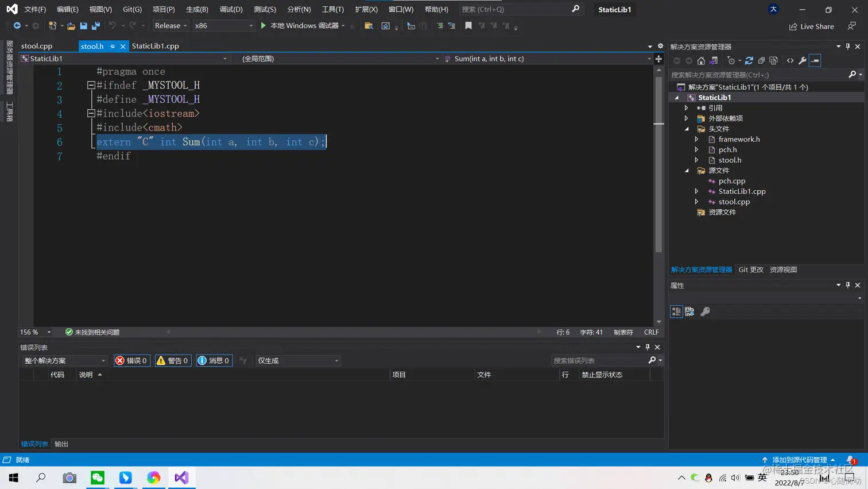Collapse the #include code fold box on line 4
The image size is (868, 489).
pyautogui.click(x=91, y=113)
